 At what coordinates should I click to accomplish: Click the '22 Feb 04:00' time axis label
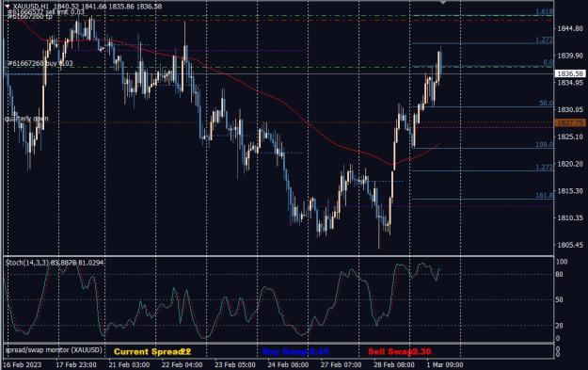pyautogui.click(x=183, y=364)
